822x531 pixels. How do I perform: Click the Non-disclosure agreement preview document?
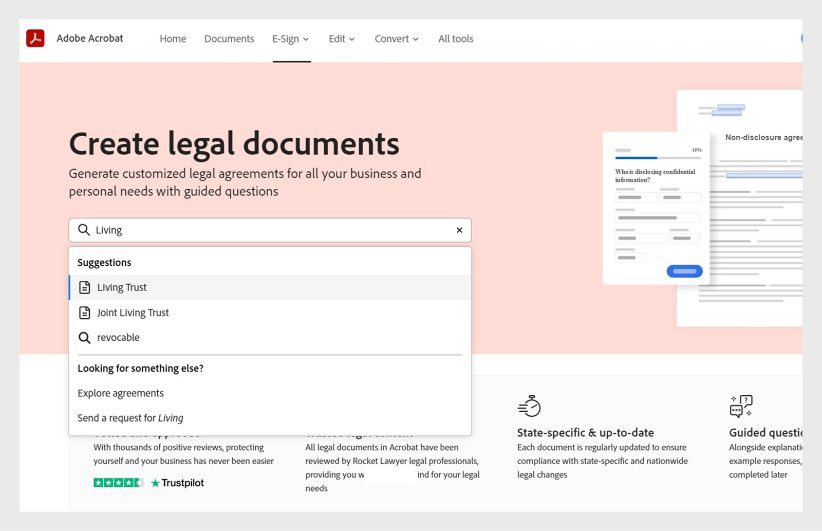tap(739, 208)
